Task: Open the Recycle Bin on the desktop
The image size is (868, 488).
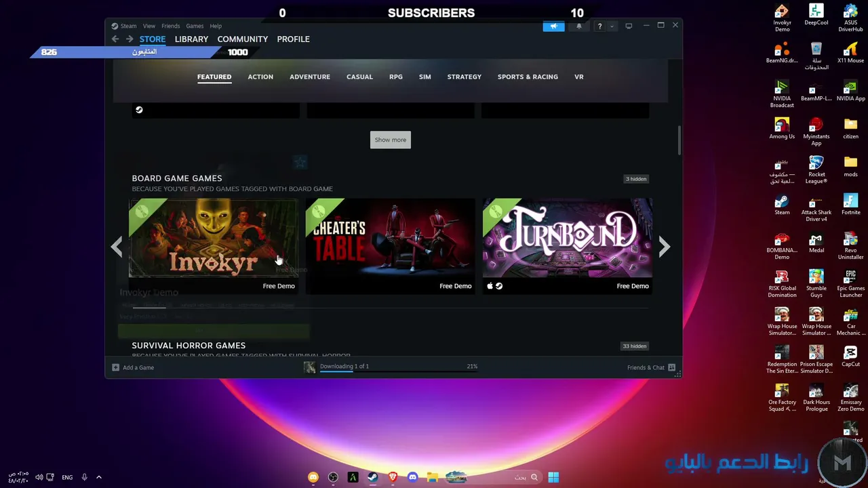Action: click(x=816, y=55)
